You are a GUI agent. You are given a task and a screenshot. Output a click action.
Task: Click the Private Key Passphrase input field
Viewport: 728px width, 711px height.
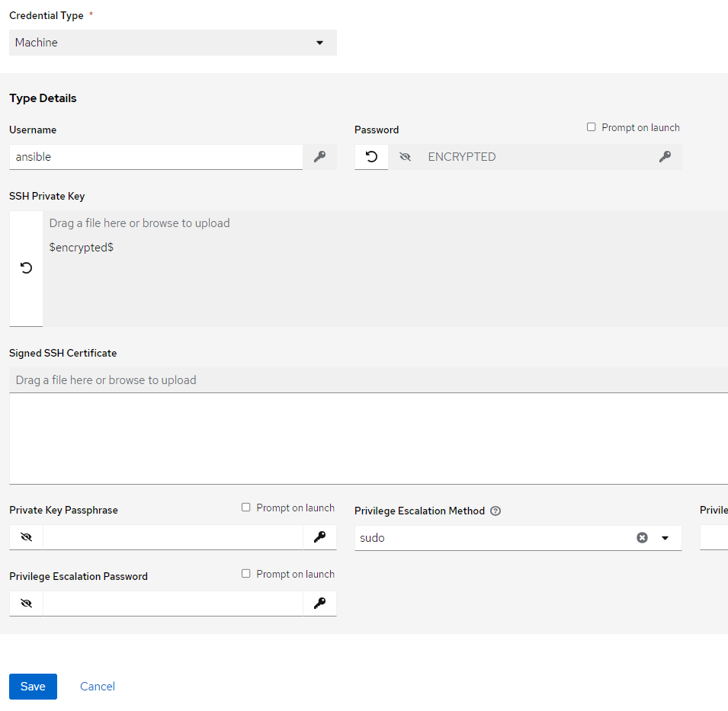pyautogui.click(x=173, y=537)
